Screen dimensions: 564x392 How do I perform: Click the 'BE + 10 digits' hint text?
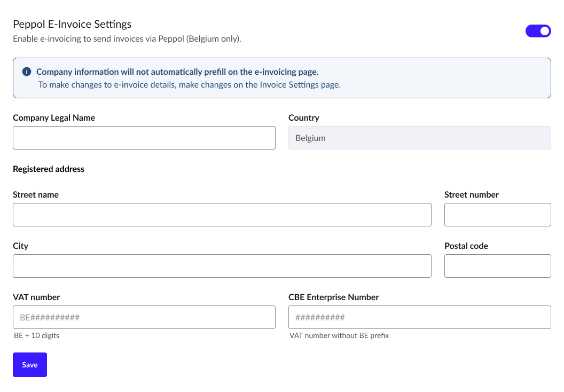(37, 336)
